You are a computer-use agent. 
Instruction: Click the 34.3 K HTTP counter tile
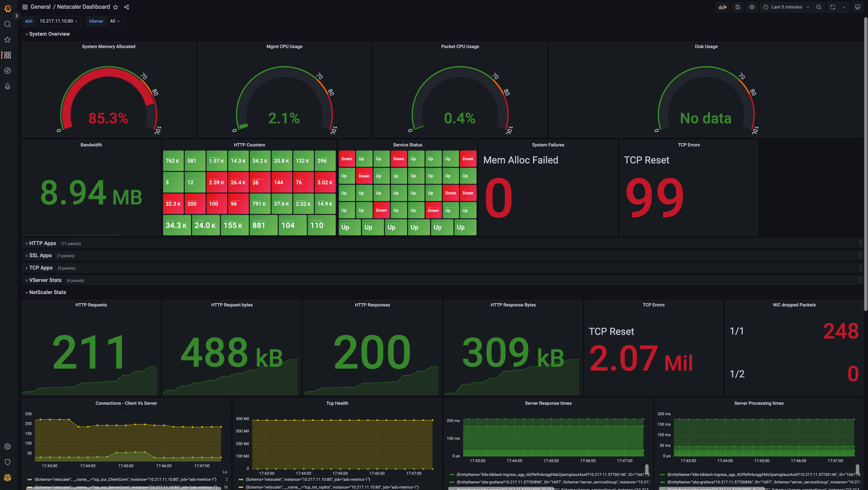pyautogui.click(x=176, y=225)
